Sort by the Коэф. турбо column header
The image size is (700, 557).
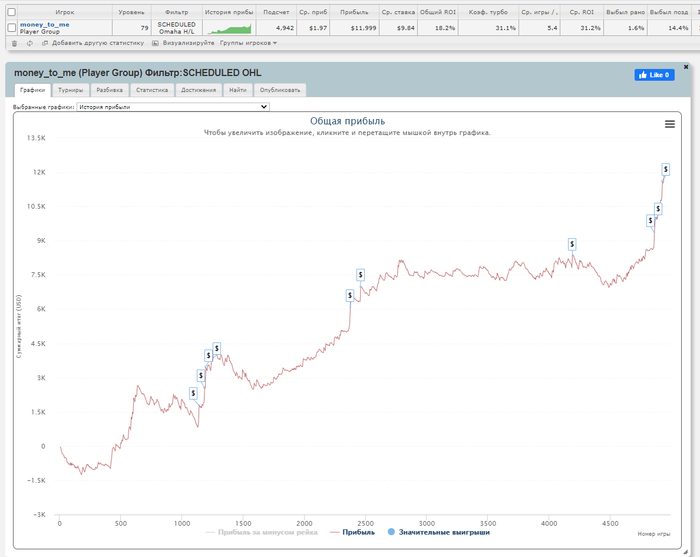click(x=488, y=12)
